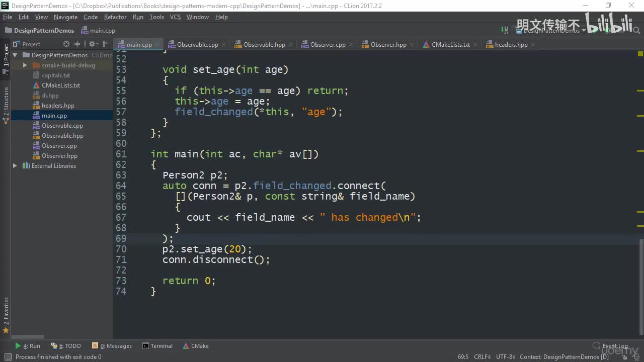Open the Terminal tool window

(157, 346)
